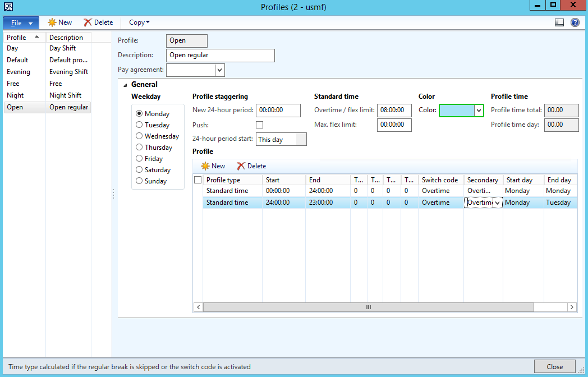Click the Close button
Viewport: 588px width, 377px height.
coord(554,366)
